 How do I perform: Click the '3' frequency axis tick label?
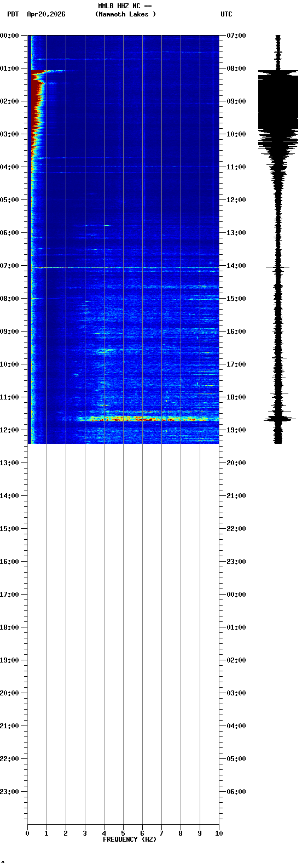point(85,833)
